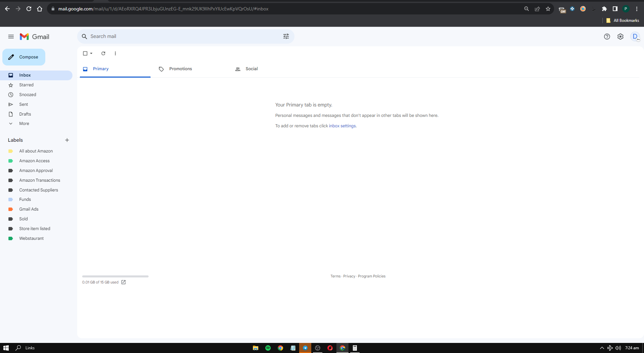This screenshot has width=644, height=353.
Task: Open All Bookmarks folder
Action: click(623, 20)
